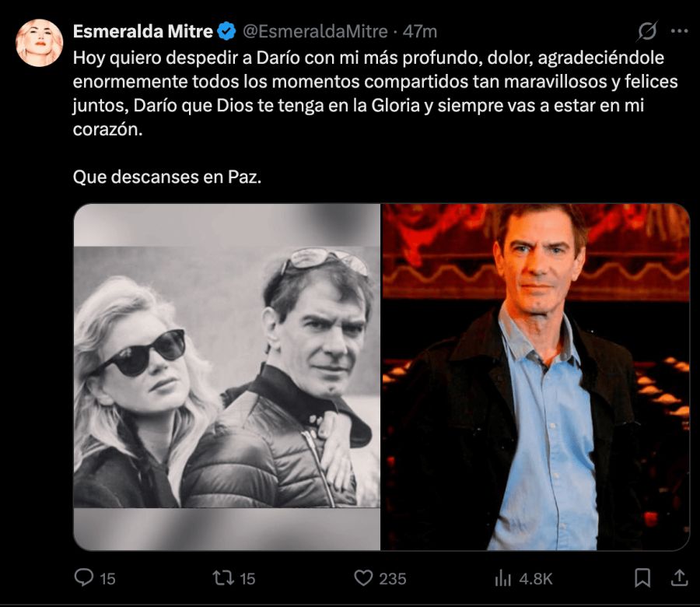The image size is (700, 607).
Task: Click Esmeralda Mitre's verified badge
Action: tap(225, 30)
